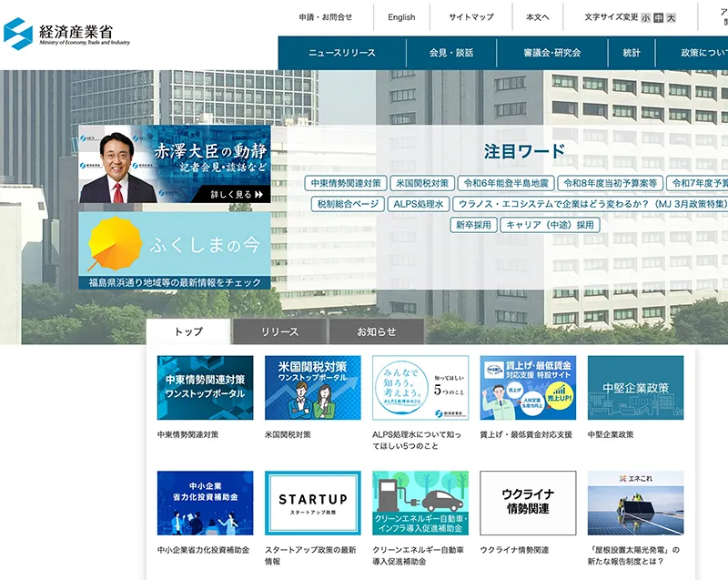Screen dimensions: 728x580
Task: Click the 賃上げ・最低賃金対応支援 caption
Action: click(526, 434)
